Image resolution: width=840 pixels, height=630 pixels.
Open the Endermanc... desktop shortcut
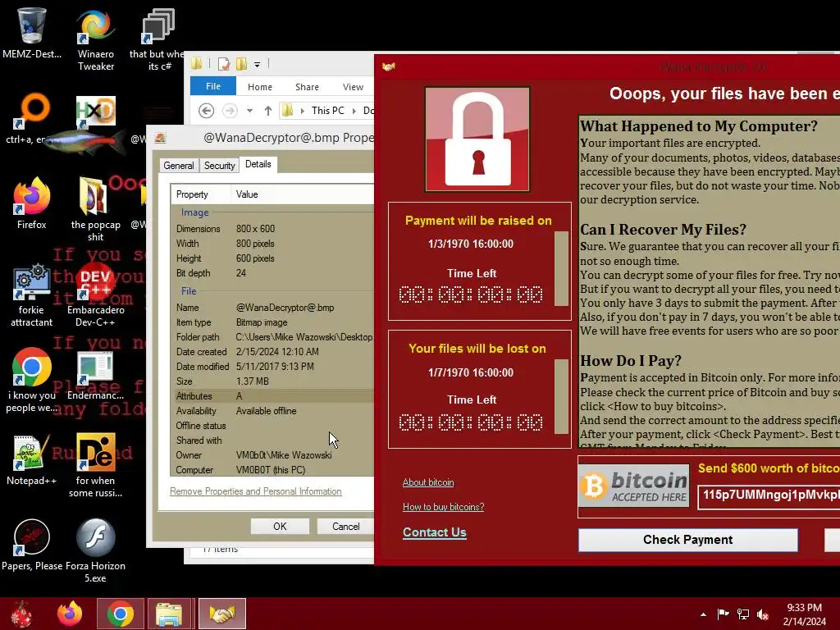click(x=95, y=375)
